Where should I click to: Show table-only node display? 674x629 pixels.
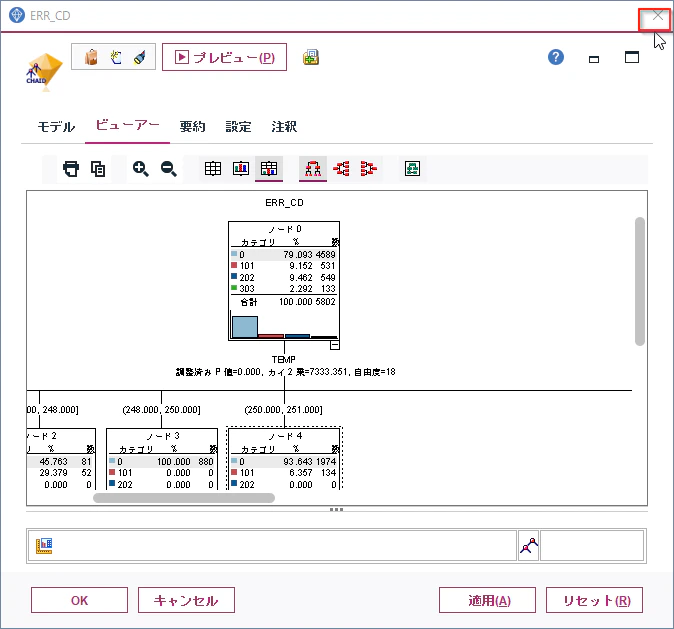[x=213, y=169]
